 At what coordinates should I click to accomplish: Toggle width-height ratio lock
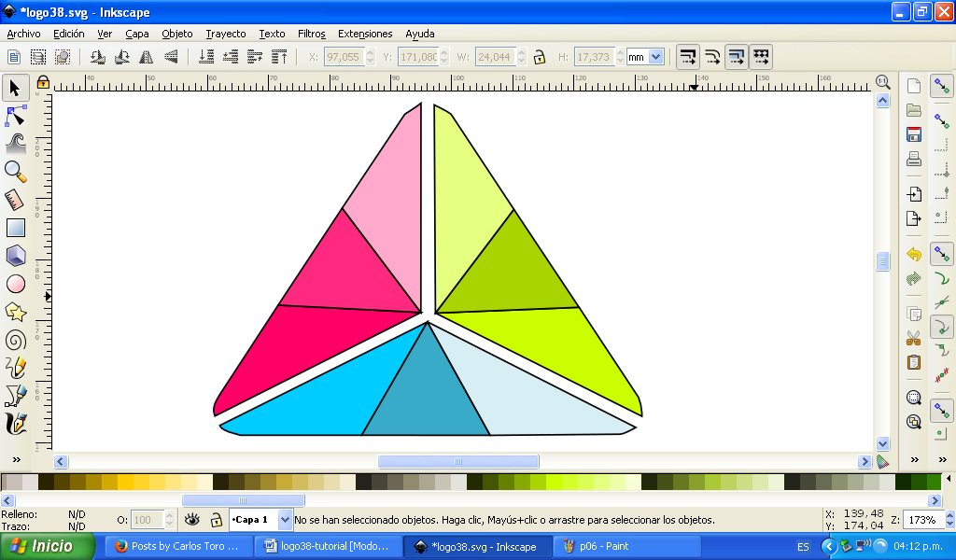click(x=539, y=57)
